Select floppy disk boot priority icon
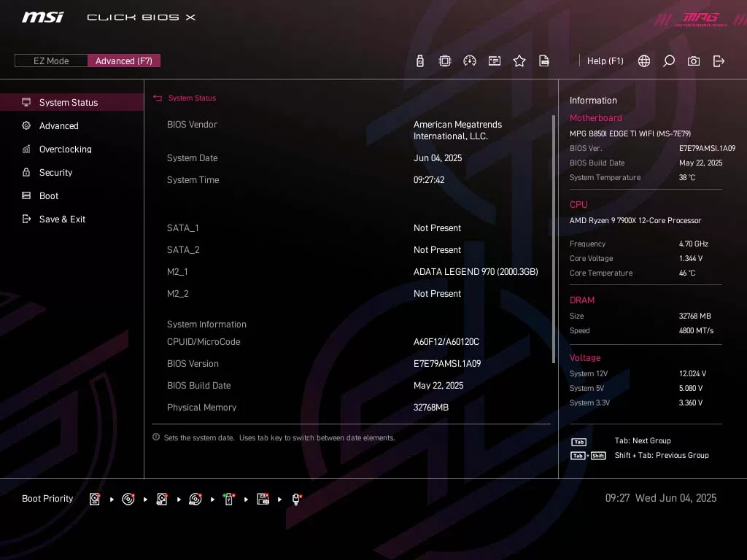The image size is (747, 560). click(x=263, y=499)
